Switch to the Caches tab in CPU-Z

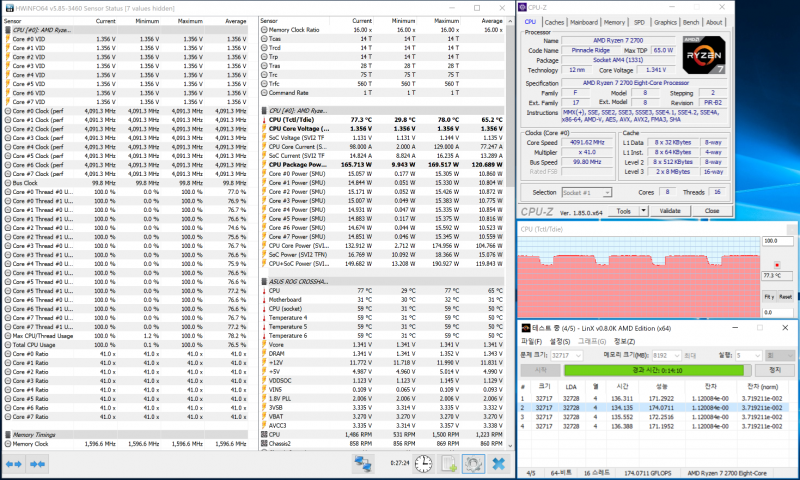554,22
